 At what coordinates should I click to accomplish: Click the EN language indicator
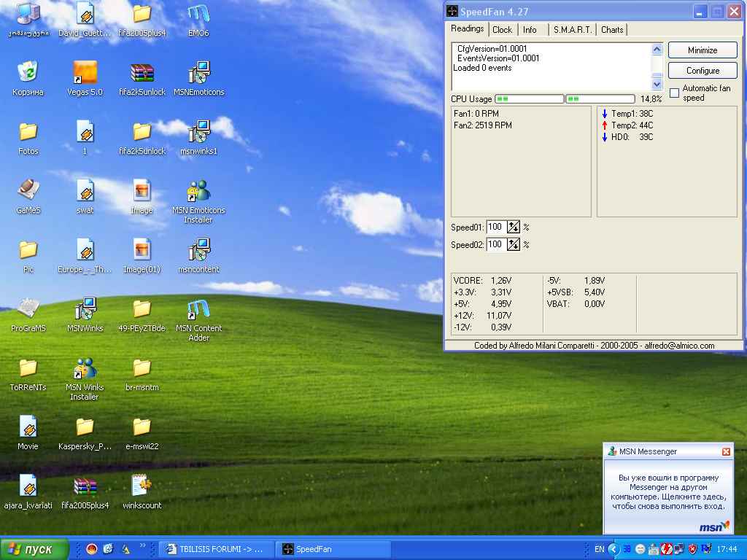point(600,550)
